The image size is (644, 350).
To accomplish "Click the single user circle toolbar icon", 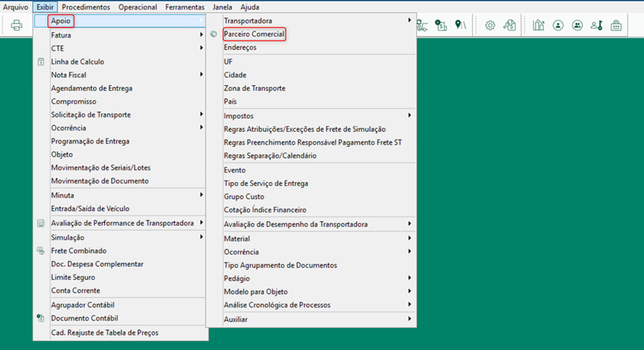I will click(558, 25).
